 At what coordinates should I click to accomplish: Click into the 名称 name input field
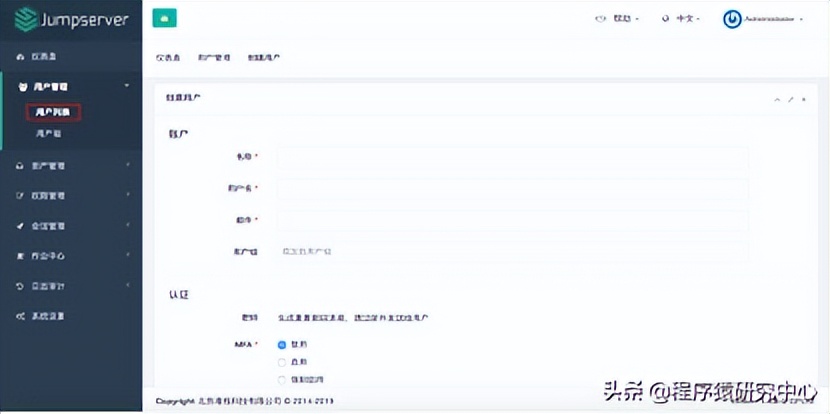click(512, 157)
